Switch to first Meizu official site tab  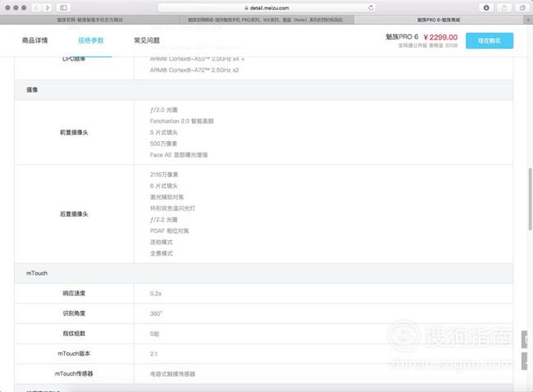point(89,20)
